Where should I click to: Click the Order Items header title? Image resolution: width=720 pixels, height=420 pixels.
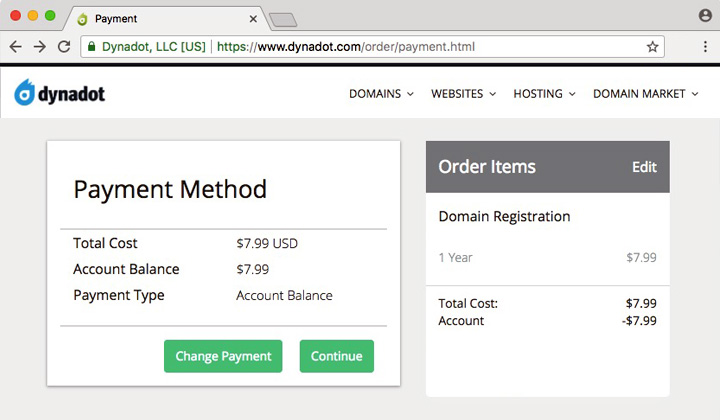click(x=487, y=167)
